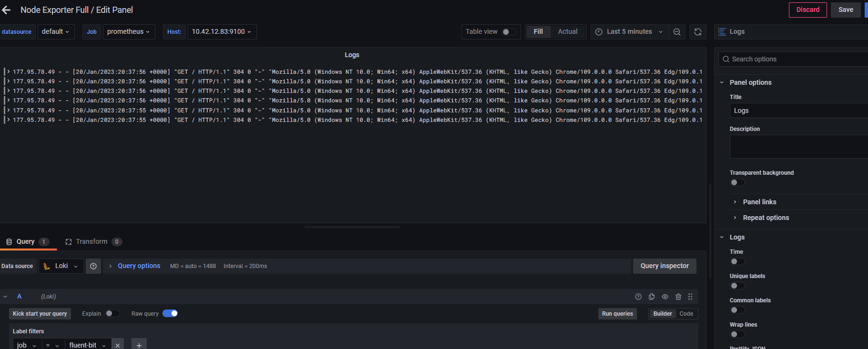
Task: Add a new label filter
Action: coord(139,345)
